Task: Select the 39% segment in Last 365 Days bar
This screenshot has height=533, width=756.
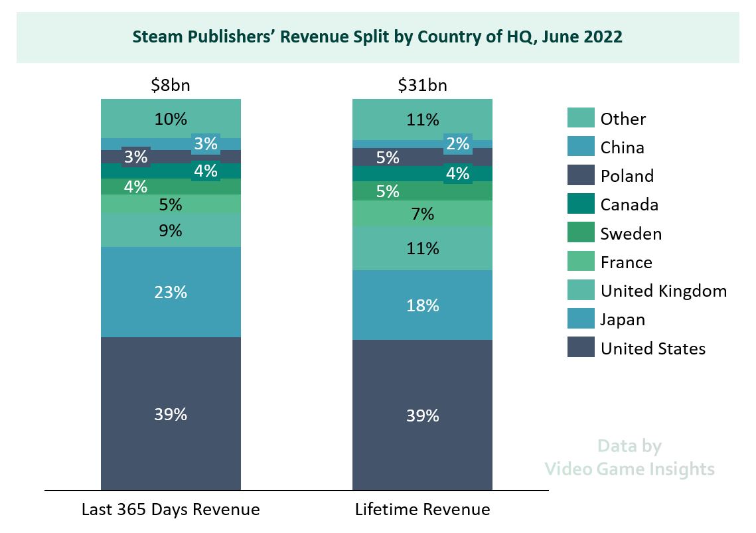Action: click(171, 414)
